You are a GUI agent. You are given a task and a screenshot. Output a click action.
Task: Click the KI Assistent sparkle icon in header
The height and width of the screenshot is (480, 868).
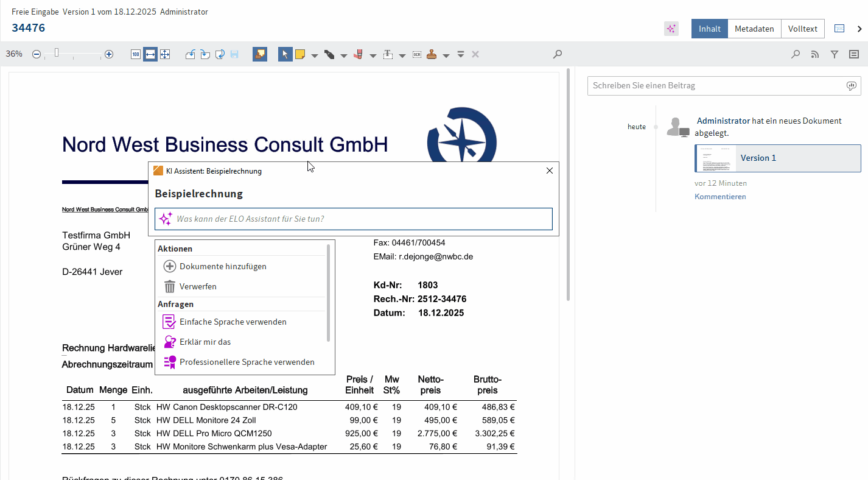(x=671, y=29)
